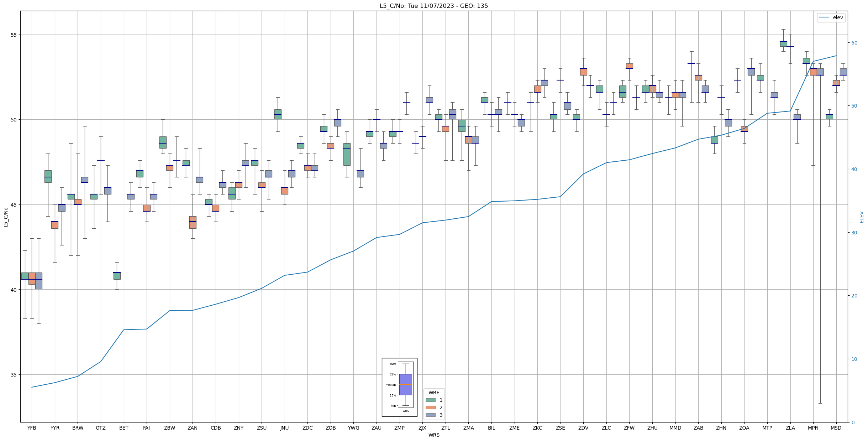Click the ZSE x-axis label
The height and width of the screenshot is (441, 868).
pos(561,428)
